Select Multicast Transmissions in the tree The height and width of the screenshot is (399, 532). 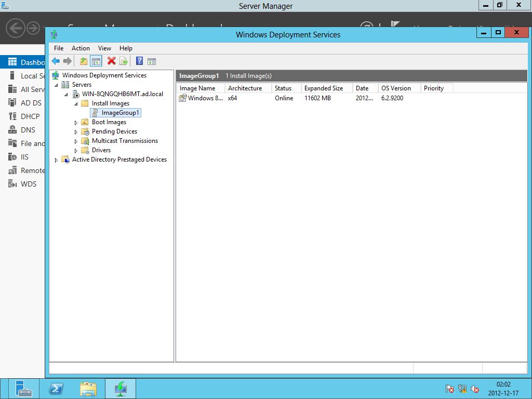click(x=125, y=140)
